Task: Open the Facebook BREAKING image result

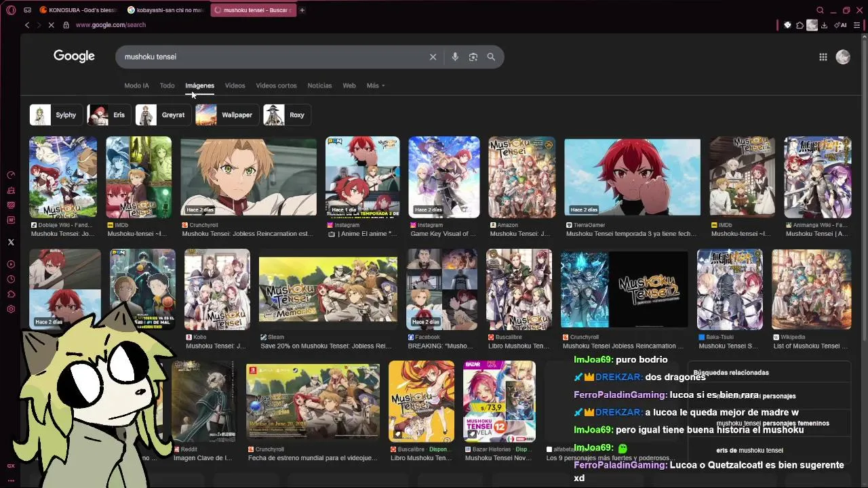Action: click(x=441, y=289)
